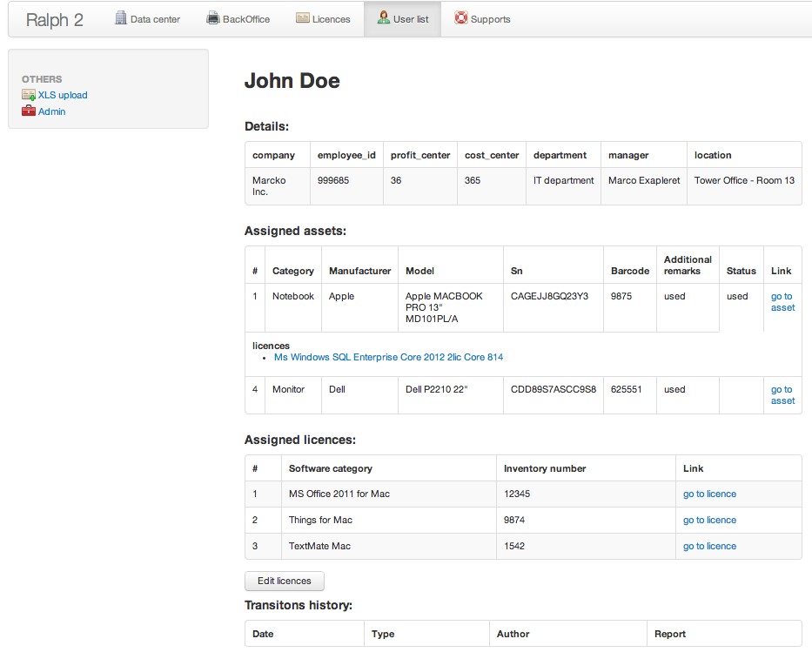812x659 pixels.
Task: Click the Data center building icon
Action: point(121,18)
